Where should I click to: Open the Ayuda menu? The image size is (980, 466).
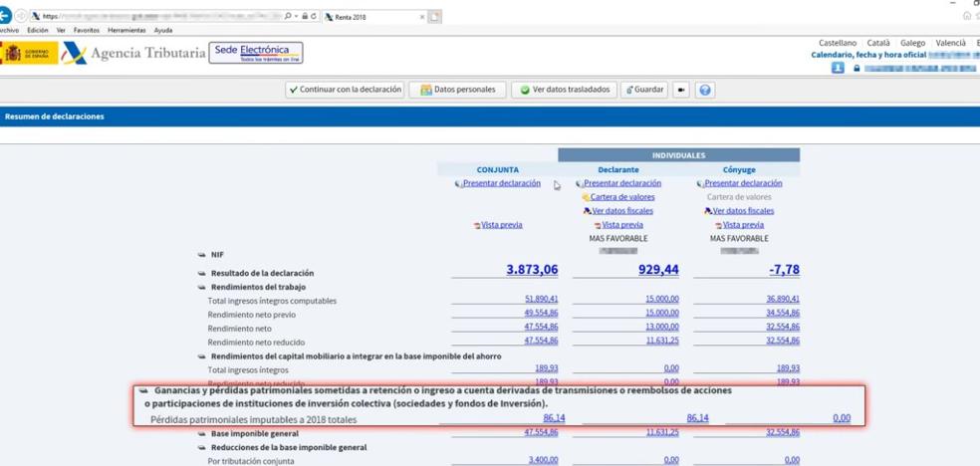(x=163, y=30)
